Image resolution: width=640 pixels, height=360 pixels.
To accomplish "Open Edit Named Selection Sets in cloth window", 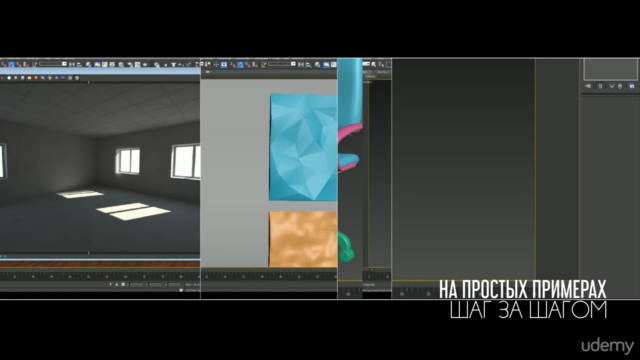I will click(x=264, y=64).
